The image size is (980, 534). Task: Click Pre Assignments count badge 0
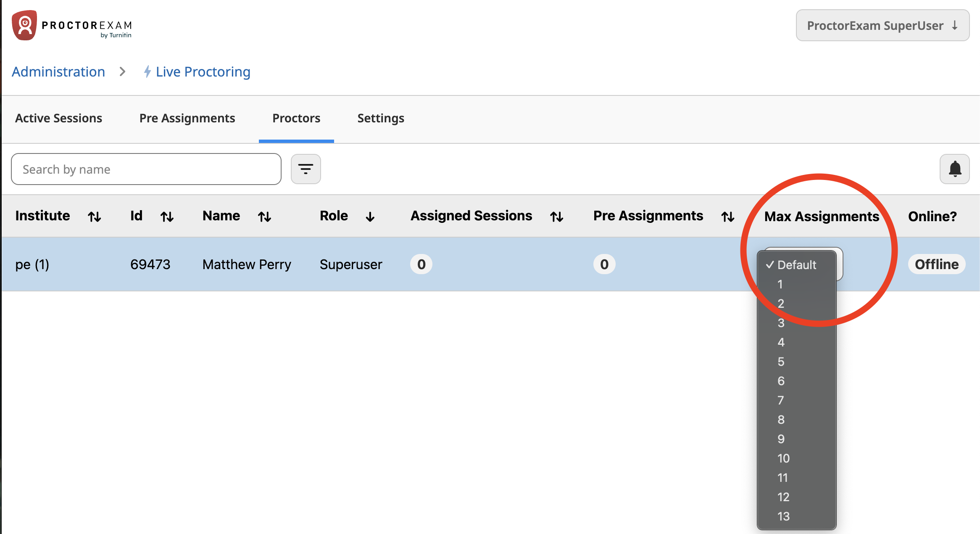tap(604, 264)
